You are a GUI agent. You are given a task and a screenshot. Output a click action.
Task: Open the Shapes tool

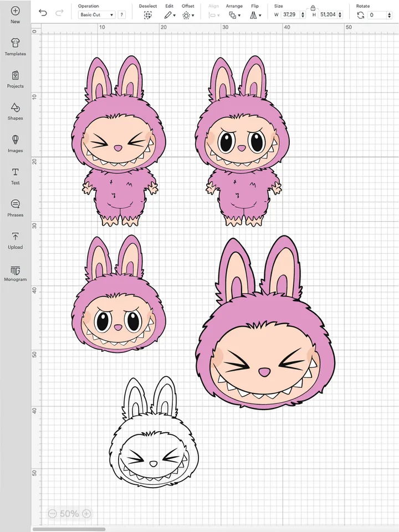click(15, 108)
